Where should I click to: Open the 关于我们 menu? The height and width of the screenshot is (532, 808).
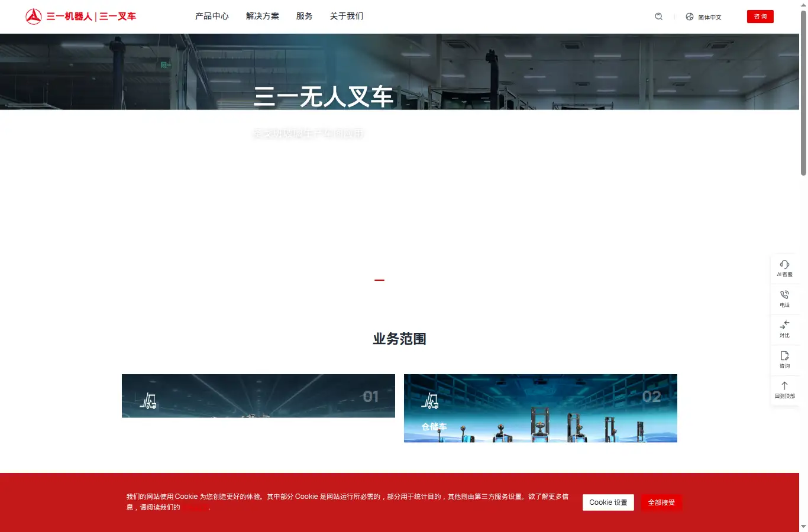(x=347, y=16)
